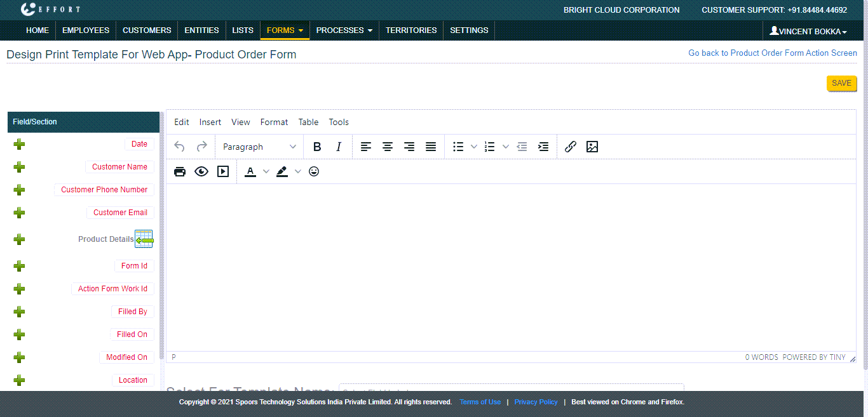The height and width of the screenshot is (417, 868).
Task: Open the Paragraph format dropdown
Action: click(259, 147)
